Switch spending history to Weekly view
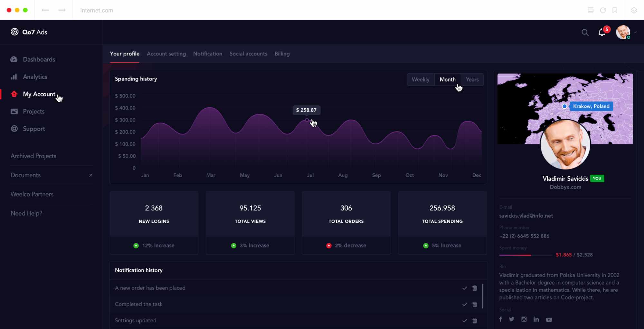The image size is (644, 329). point(421,80)
